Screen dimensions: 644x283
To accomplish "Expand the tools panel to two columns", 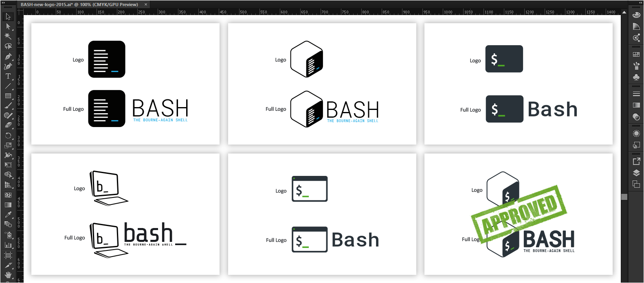I will [x=4, y=2].
